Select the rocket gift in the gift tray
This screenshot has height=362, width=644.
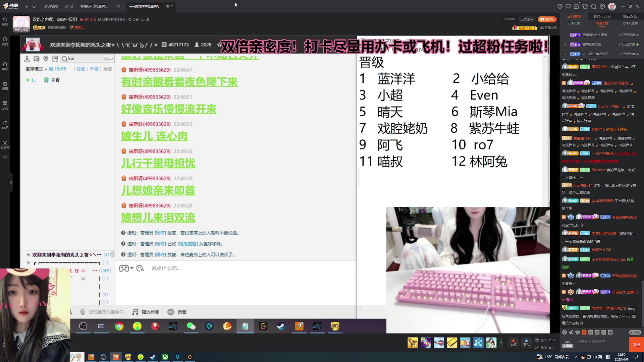click(413, 343)
